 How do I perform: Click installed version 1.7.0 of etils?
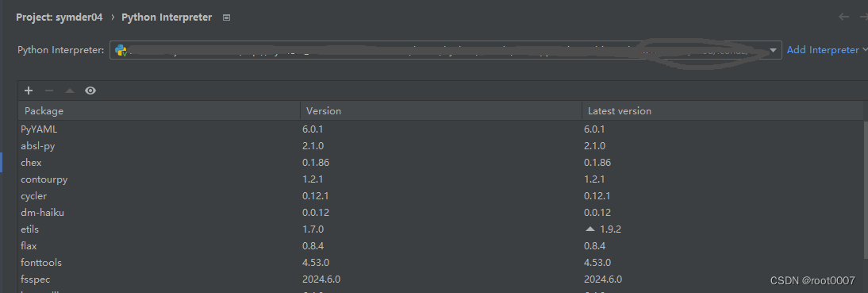pyautogui.click(x=313, y=229)
